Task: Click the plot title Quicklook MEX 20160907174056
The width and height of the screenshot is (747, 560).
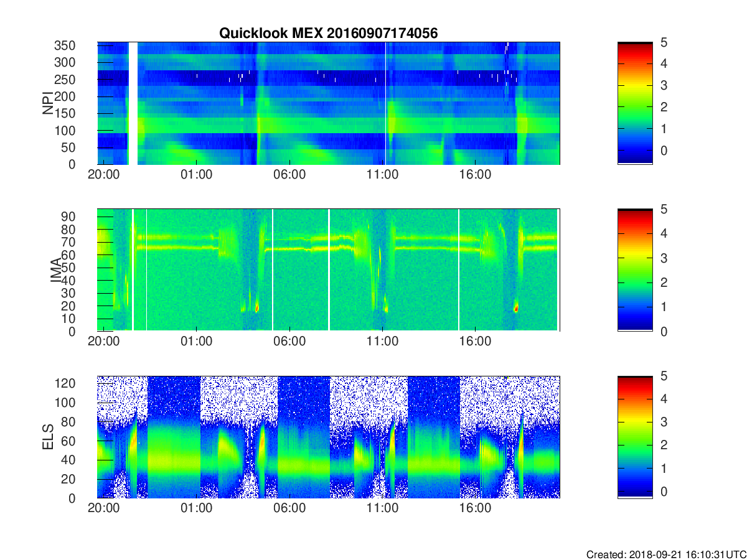Action: click(329, 34)
